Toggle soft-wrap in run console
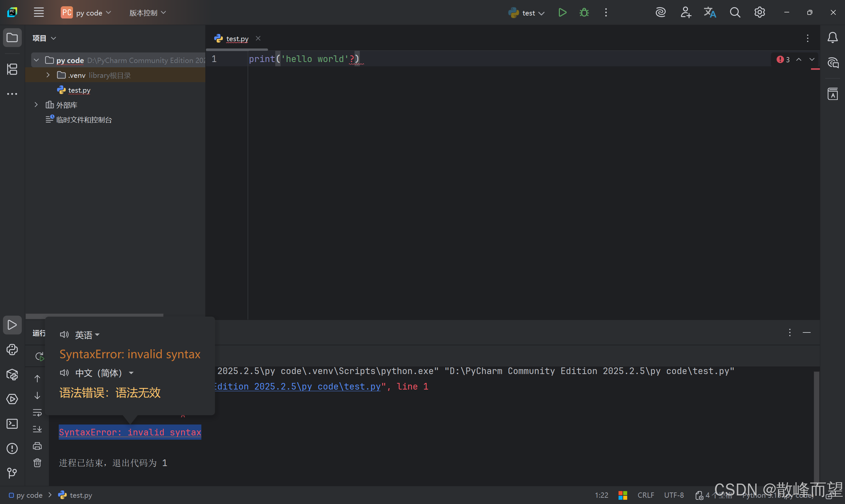 click(x=37, y=413)
